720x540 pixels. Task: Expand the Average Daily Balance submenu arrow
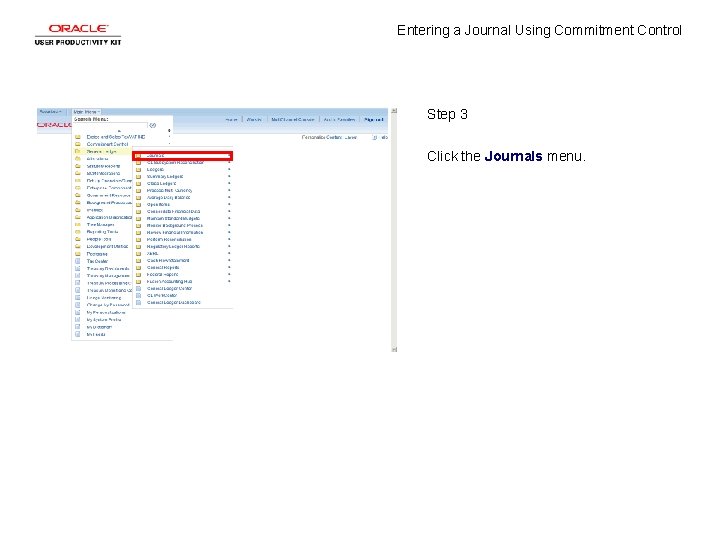(x=229, y=197)
